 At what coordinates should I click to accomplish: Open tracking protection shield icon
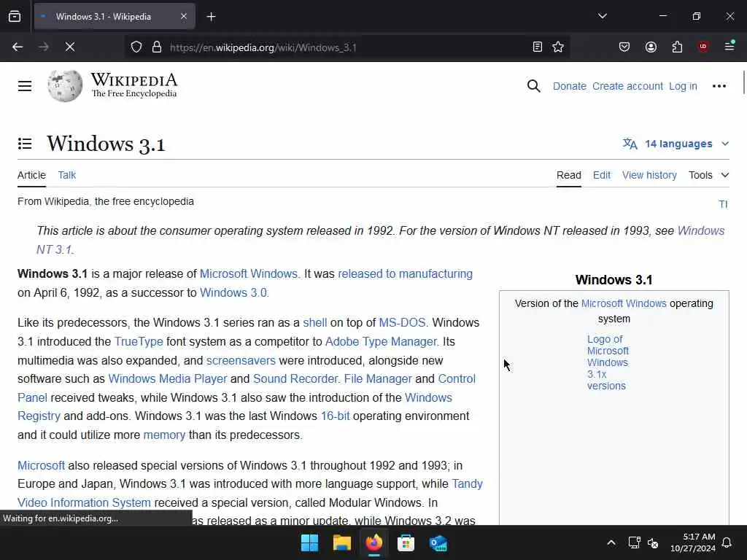click(136, 47)
